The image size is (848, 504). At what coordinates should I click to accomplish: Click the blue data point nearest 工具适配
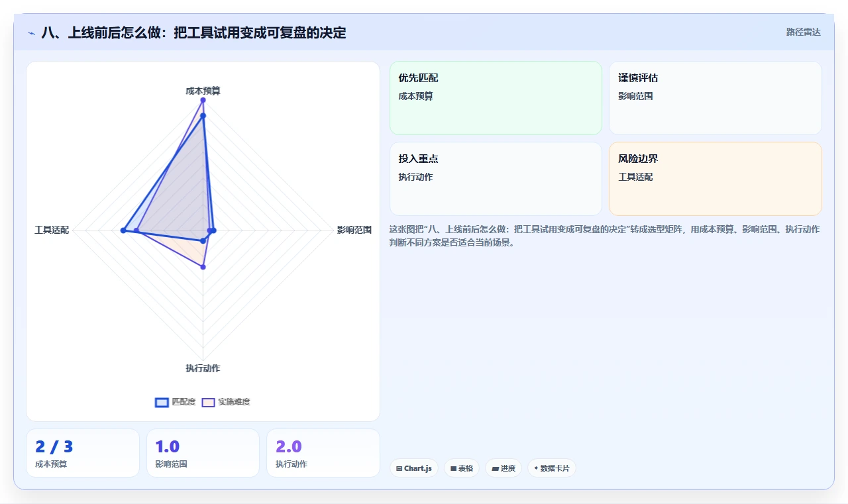[x=123, y=230]
